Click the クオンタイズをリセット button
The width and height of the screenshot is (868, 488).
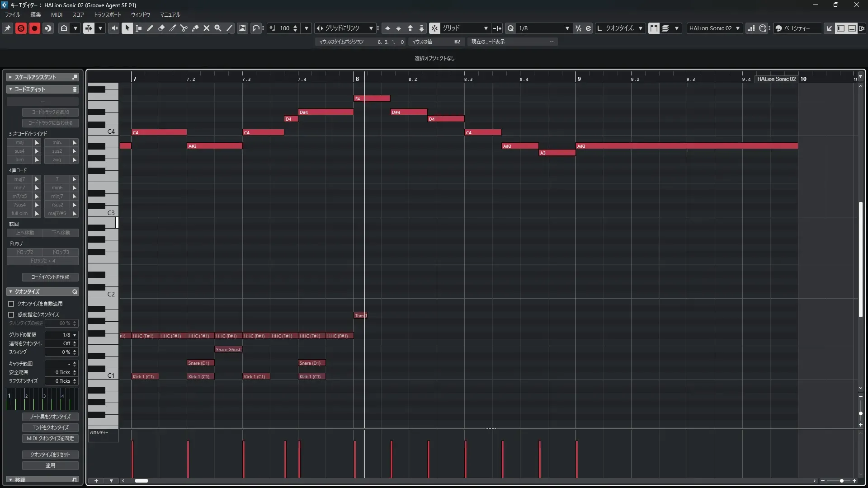tap(50, 455)
